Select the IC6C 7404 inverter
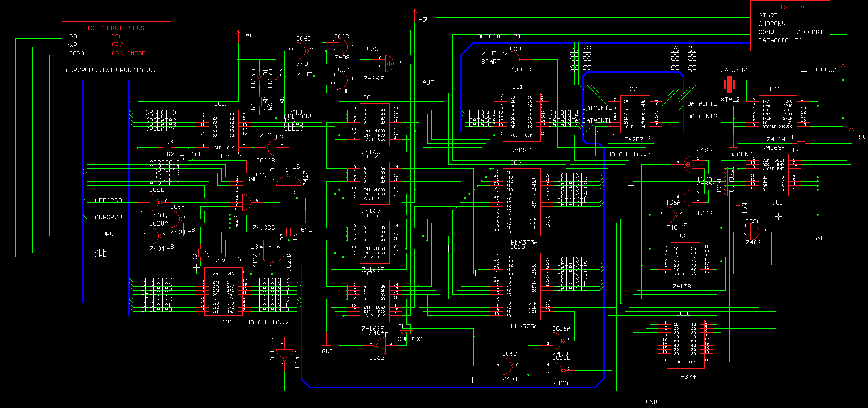 point(508,366)
